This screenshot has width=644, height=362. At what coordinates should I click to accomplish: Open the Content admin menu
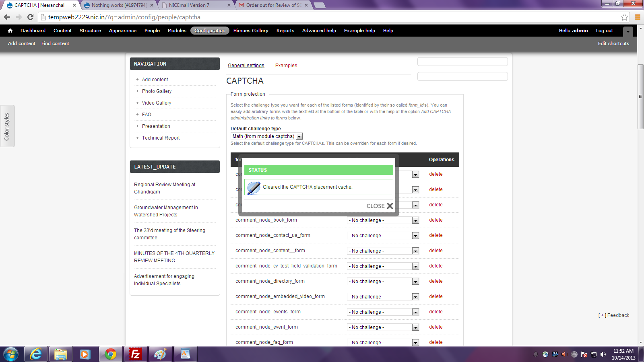pos(62,31)
